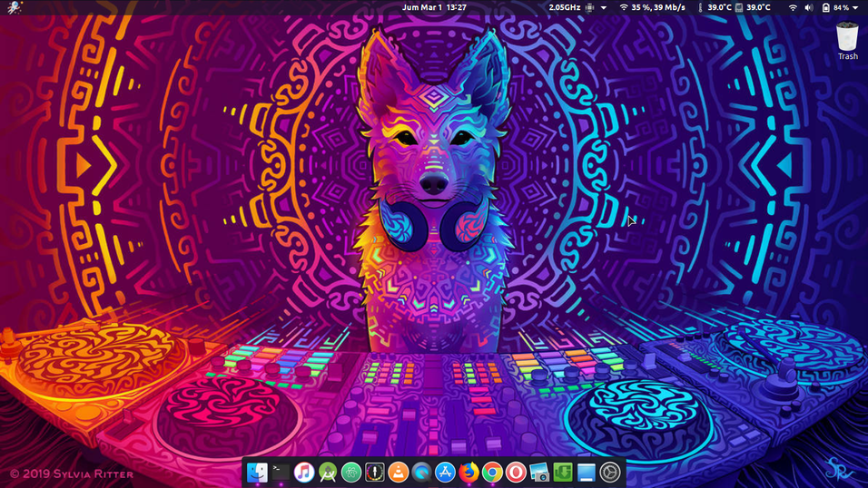Image resolution: width=868 pixels, height=488 pixels.
Task: Click the CPU chip indicator icon
Action: tap(590, 8)
